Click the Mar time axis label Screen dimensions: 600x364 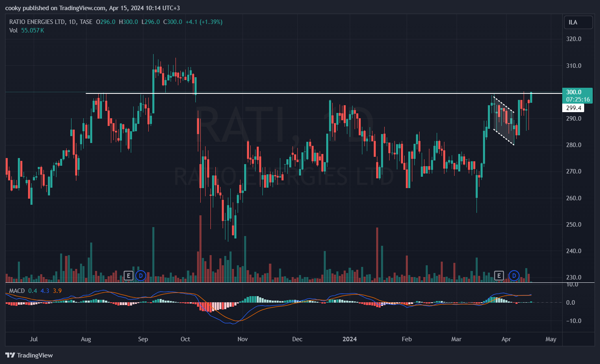(457, 339)
